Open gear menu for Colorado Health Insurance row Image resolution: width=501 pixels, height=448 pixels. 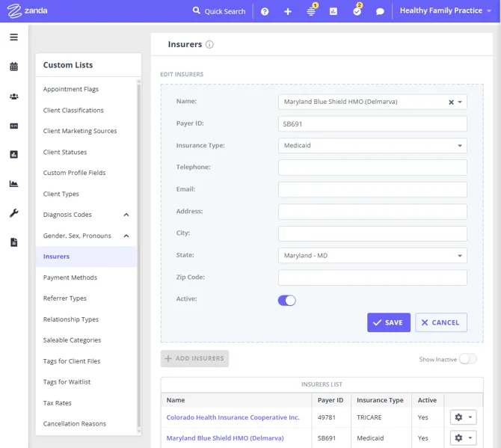tap(464, 417)
